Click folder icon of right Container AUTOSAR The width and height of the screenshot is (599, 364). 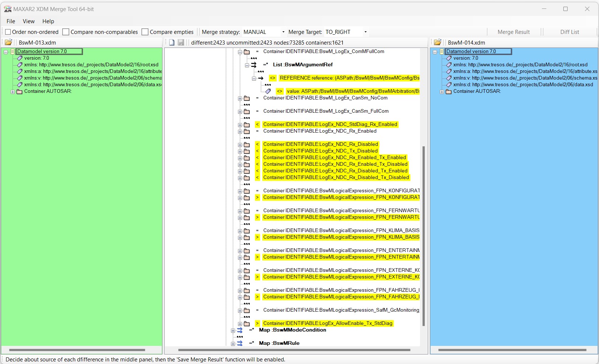[449, 91]
